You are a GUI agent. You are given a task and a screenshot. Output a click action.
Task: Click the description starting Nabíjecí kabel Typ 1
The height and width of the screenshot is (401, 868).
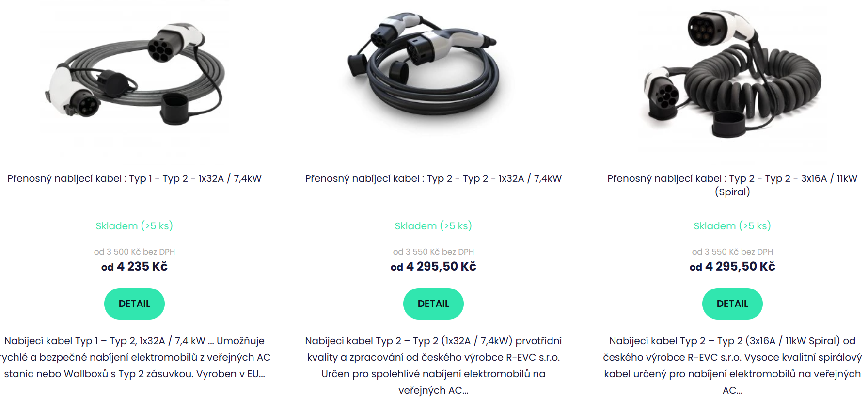pos(134,357)
